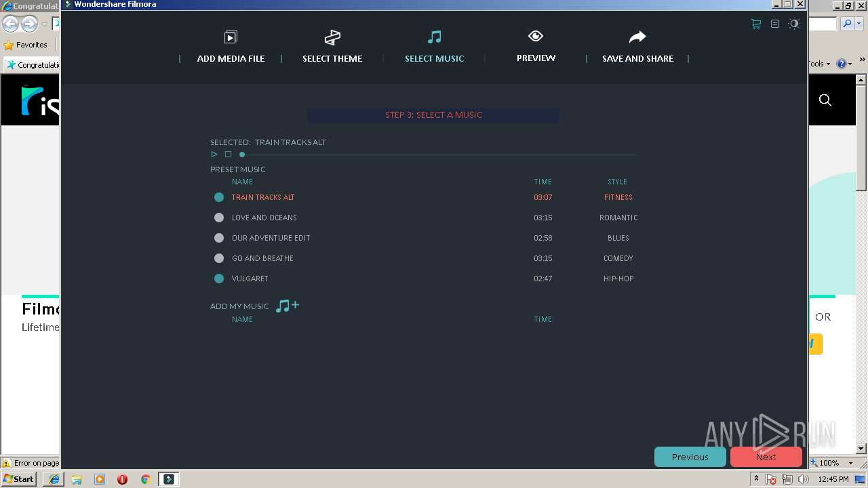Viewport: 868px width, 488px height.
Task: Click the 12:45 PM taskbar clock
Action: (x=833, y=479)
